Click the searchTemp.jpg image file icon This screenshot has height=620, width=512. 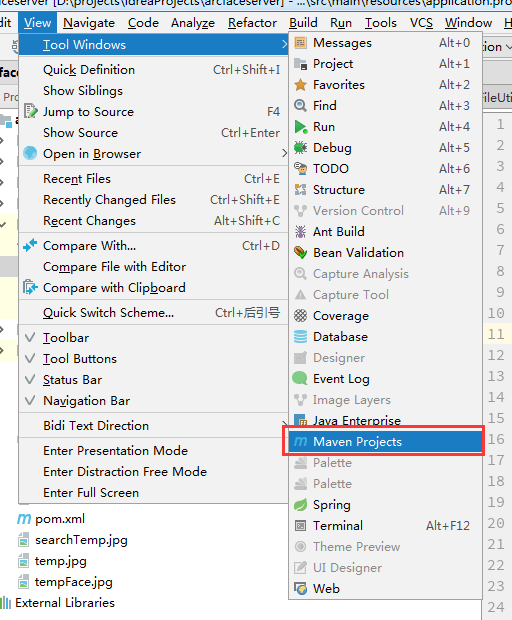pos(23,540)
